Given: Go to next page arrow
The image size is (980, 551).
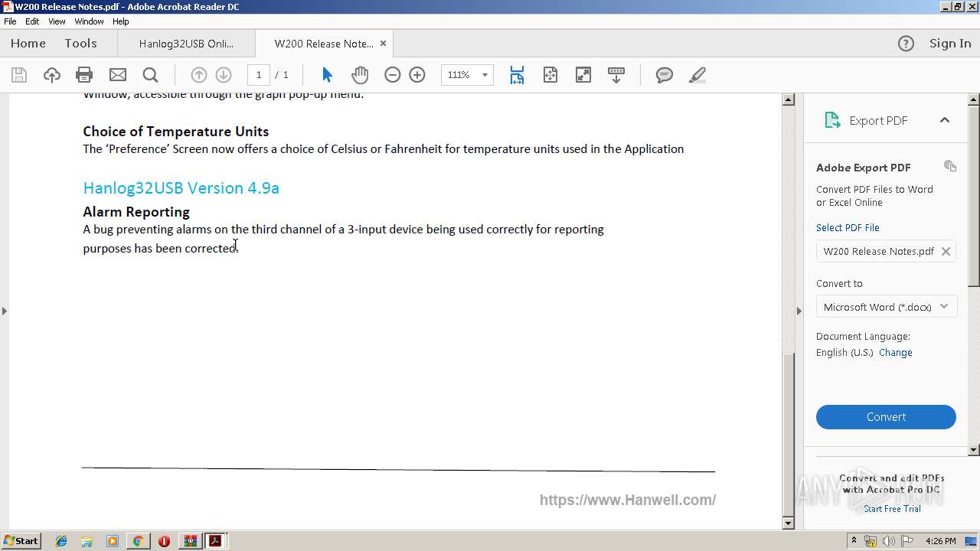Looking at the screenshot, I should pos(224,75).
